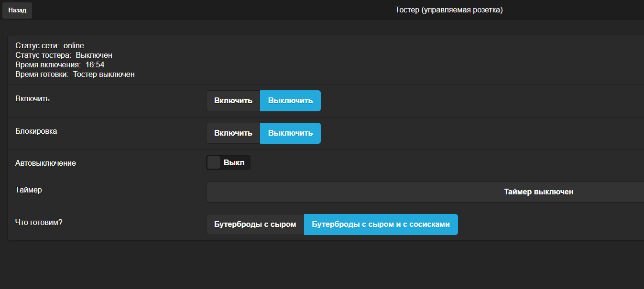
Task: Click the Тостер (управляемая розетка) page title
Action: (x=449, y=10)
